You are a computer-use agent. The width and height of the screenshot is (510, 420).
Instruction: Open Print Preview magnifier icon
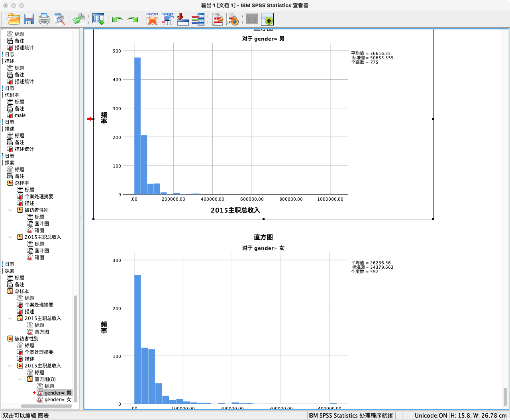pyautogui.click(x=59, y=19)
